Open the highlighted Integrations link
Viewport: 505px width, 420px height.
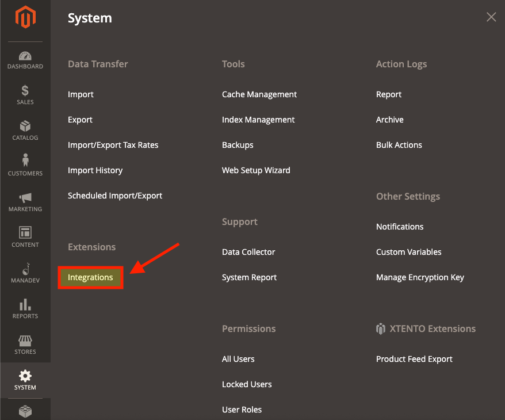90,277
